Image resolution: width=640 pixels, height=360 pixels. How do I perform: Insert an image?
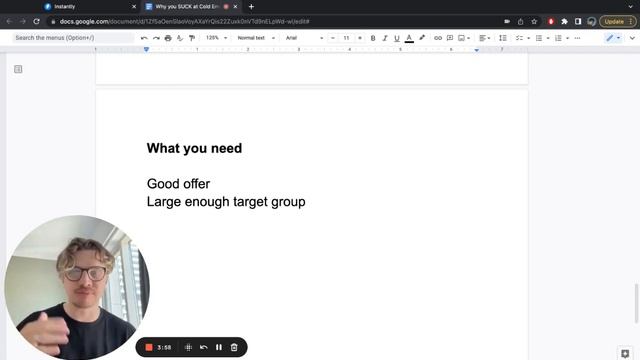464,38
